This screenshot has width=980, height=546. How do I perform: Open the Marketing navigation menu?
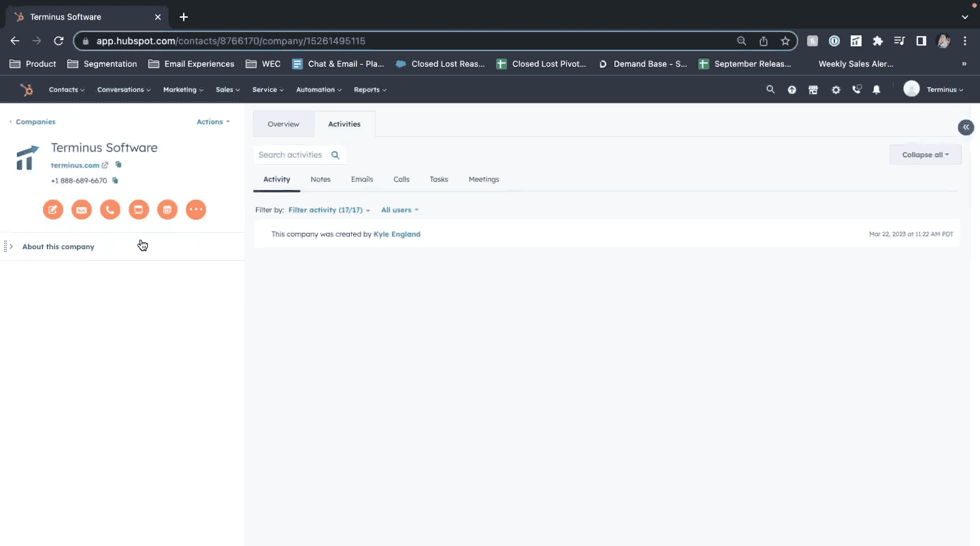[x=183, y=90]
